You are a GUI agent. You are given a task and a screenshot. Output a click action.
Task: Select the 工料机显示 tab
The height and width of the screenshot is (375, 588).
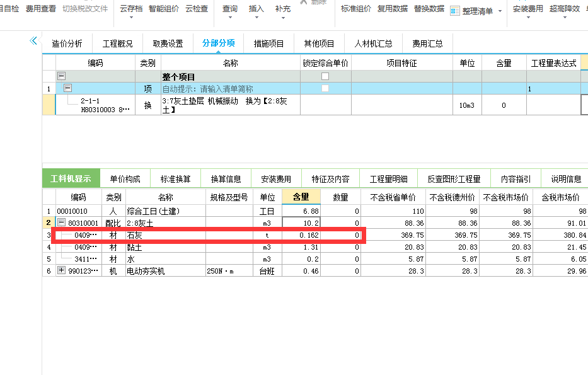(71, 178)
